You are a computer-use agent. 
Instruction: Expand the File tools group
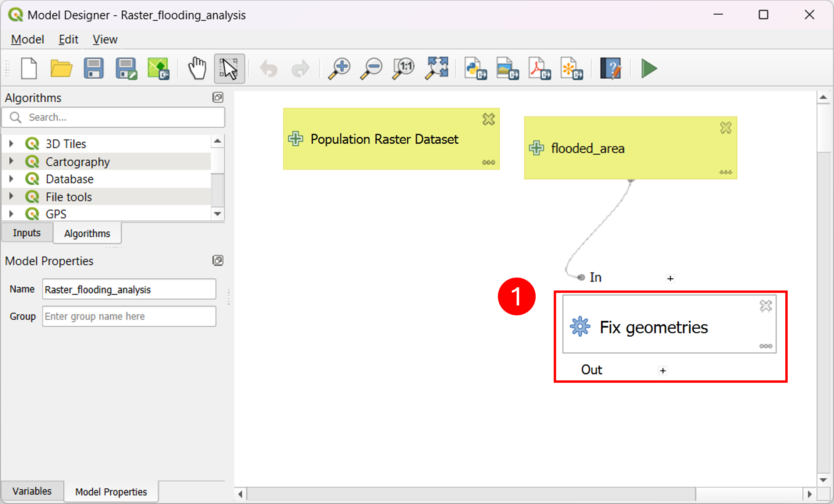click(11, 196)
